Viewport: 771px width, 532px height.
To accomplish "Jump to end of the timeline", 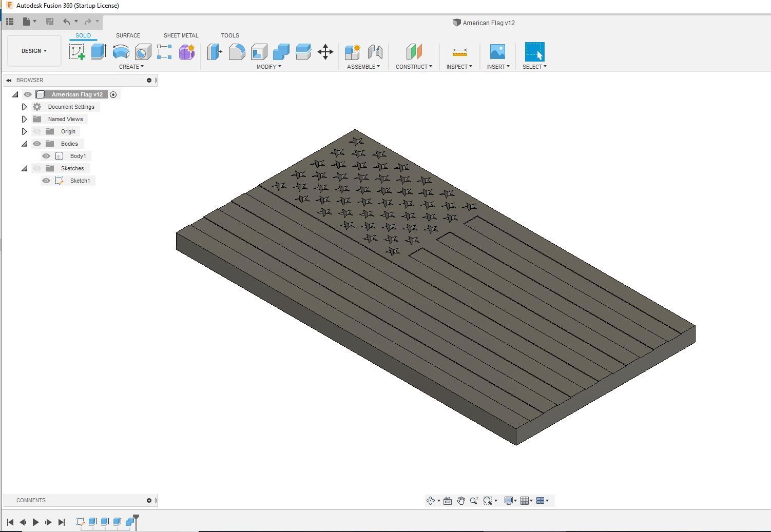I will tap(62, 522).
